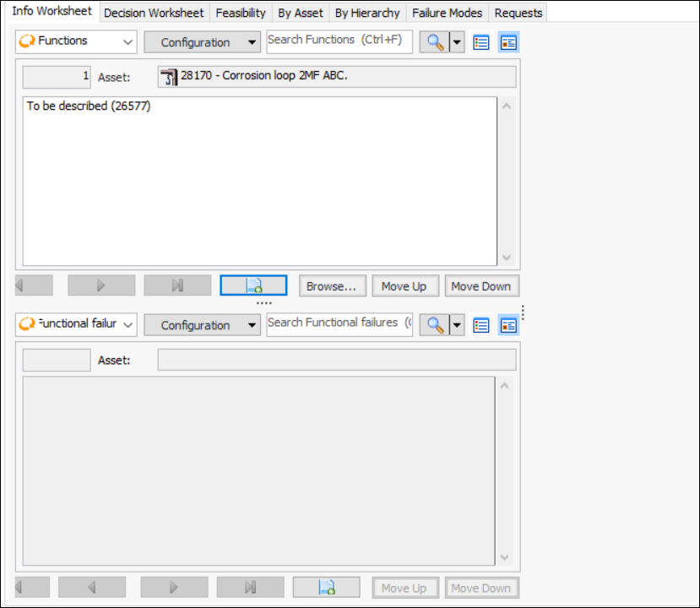Click the Functional failures description area
This screenshot has height=608, width=700.
(259, 471)
